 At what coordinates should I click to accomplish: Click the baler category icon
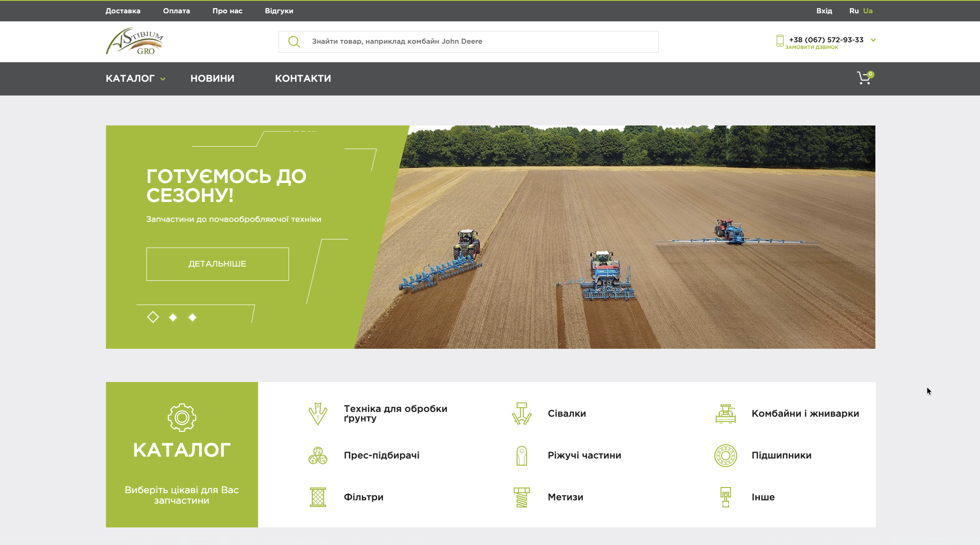coord(317,456)
